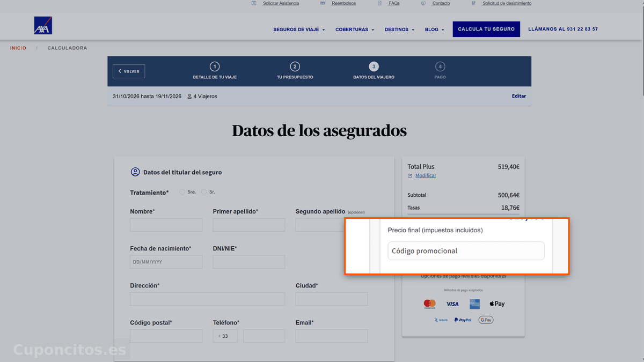Viewport: 644px width, 362px height.
Task: Click the PayPal payment logo
Action: (x=463, y=320)
